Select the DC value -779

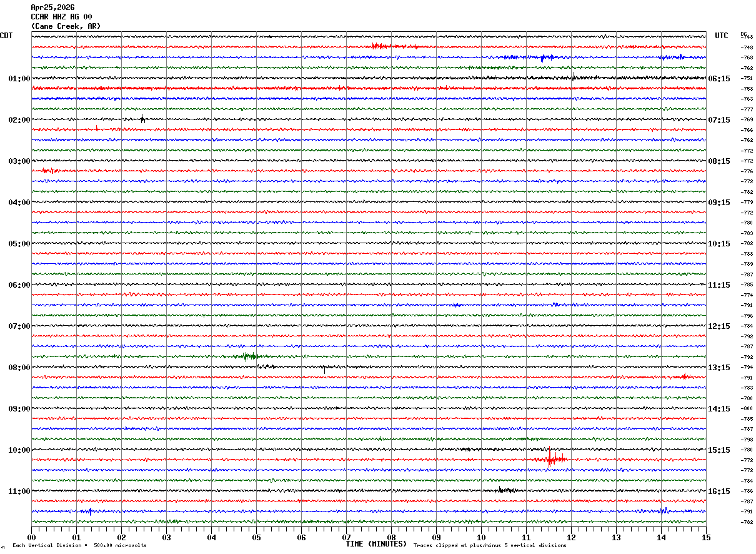click(747, 203)
